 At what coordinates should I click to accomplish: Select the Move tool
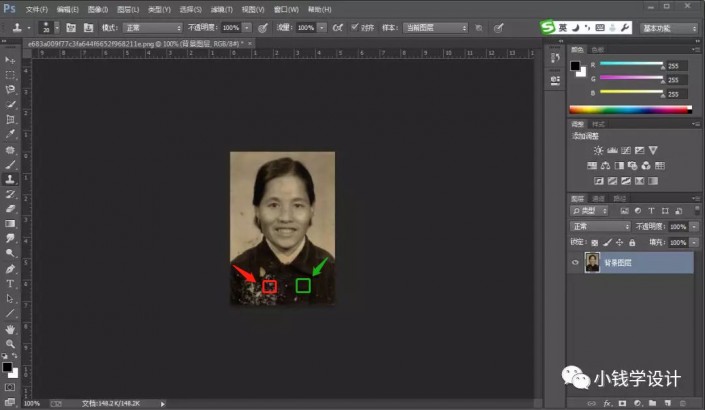pyautogui.click(x=10, y=60)
